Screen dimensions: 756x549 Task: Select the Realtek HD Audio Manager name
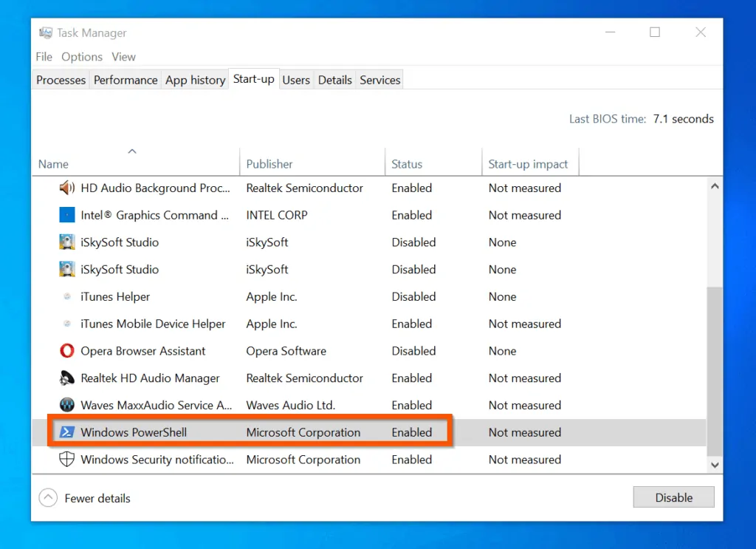tap(150, 378)
